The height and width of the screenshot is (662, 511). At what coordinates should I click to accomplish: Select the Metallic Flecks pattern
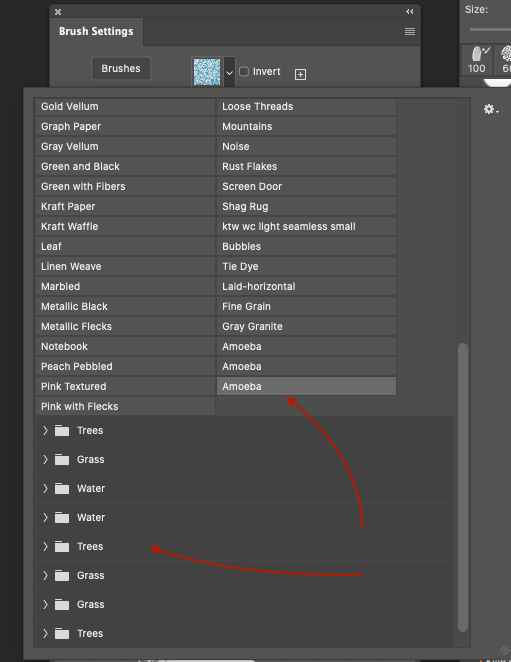[125, 326]
